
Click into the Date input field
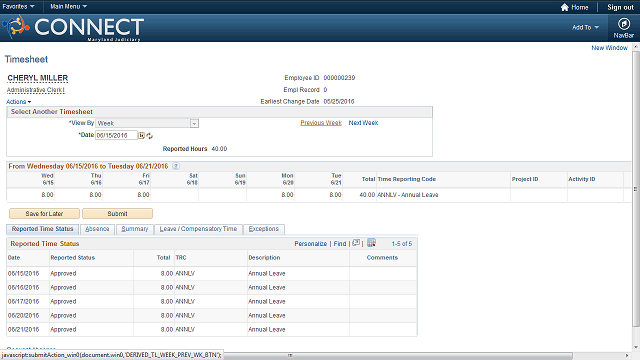coord(116,136)
